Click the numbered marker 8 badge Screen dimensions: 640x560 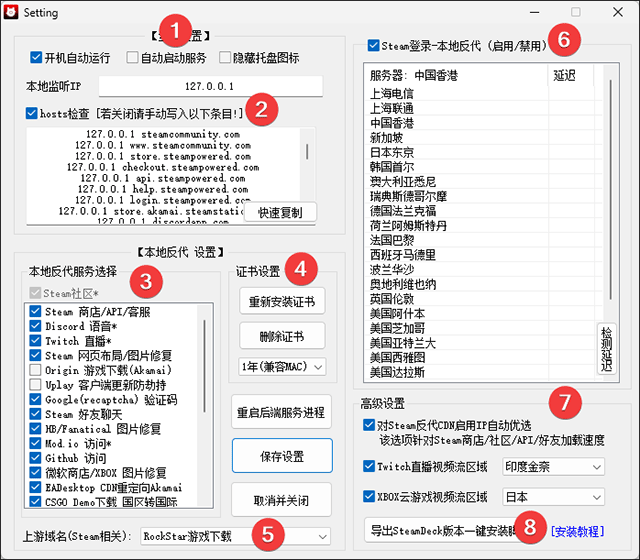pos(530,527)
